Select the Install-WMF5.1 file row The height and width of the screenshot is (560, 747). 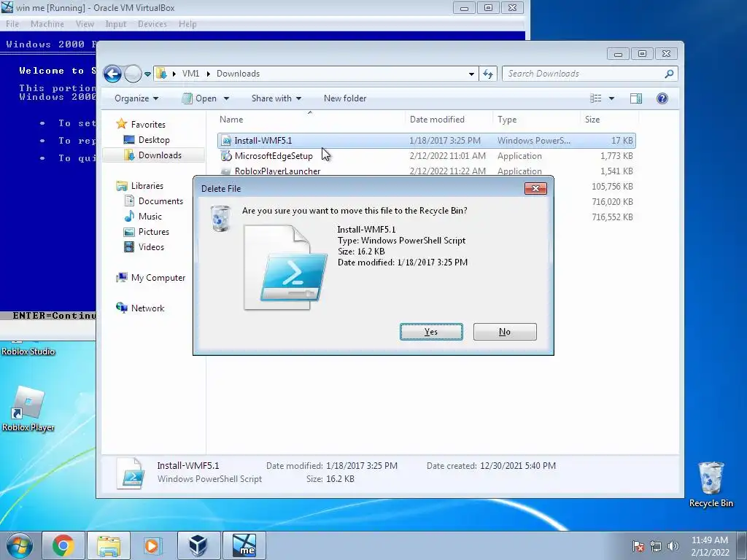click(x=426, y=141)
